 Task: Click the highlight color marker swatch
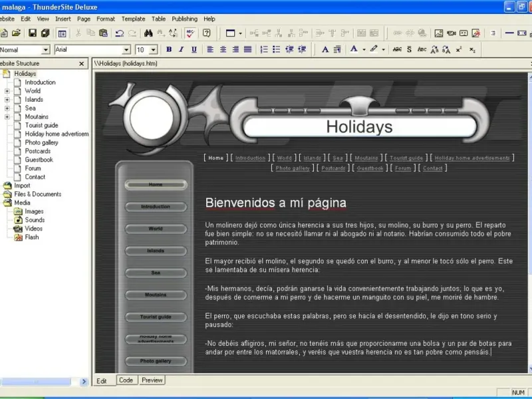point(374,49)
